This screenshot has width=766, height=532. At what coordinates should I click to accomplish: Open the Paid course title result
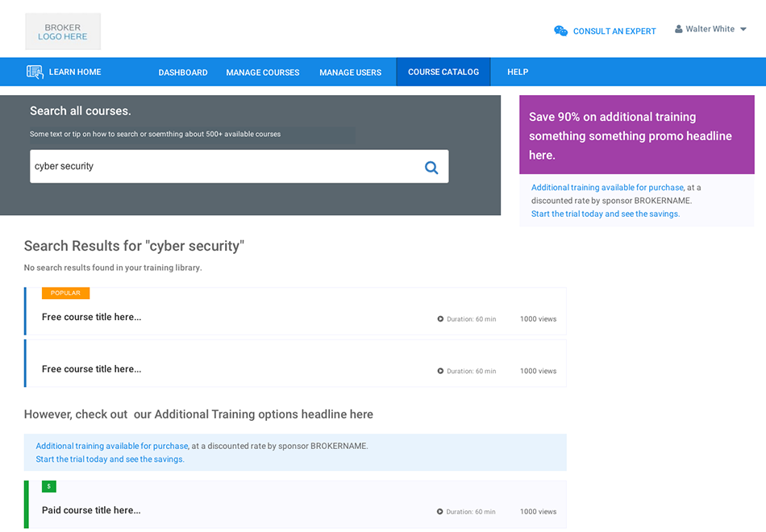[91, 510]
